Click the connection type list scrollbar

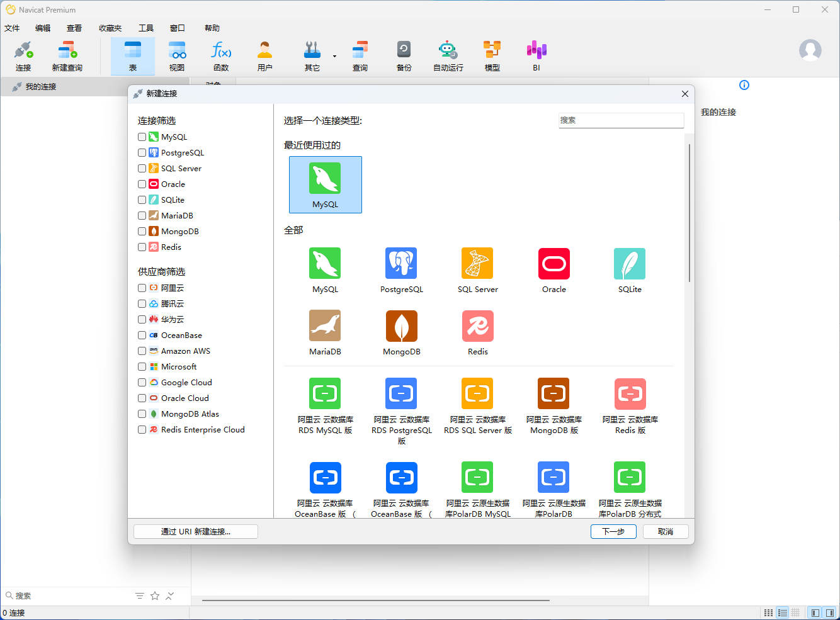point(690,214)
